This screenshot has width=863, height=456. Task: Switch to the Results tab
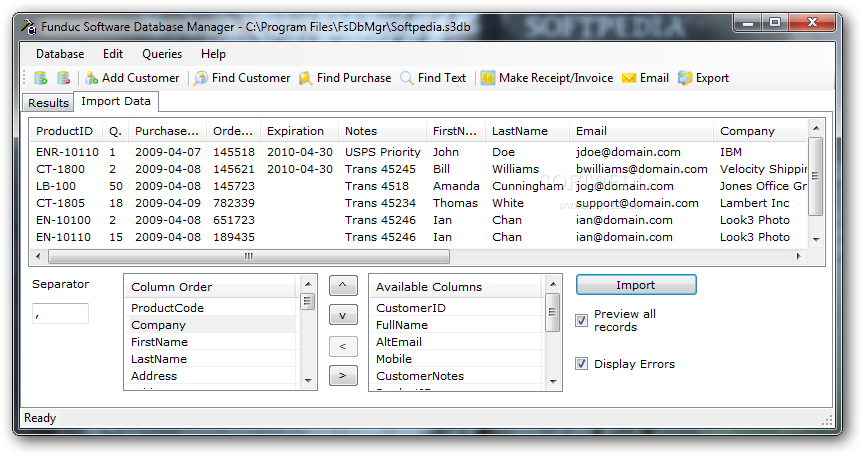48,103
